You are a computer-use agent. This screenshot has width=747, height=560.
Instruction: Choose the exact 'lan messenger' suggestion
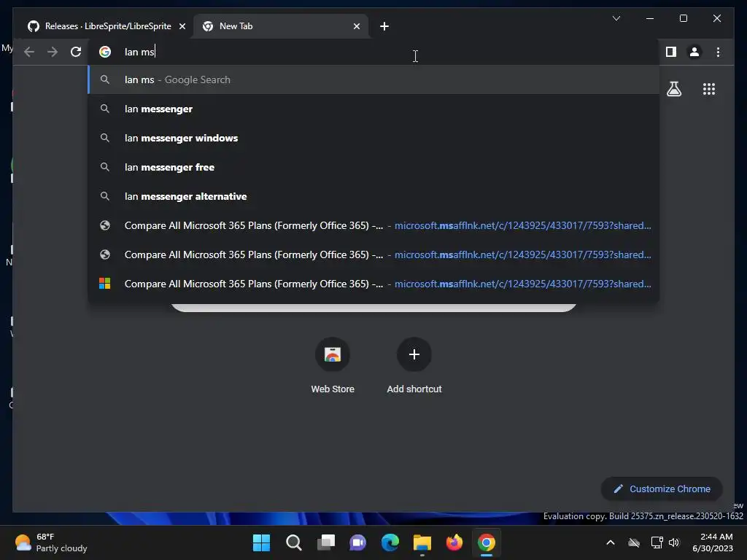pos(374,109)
